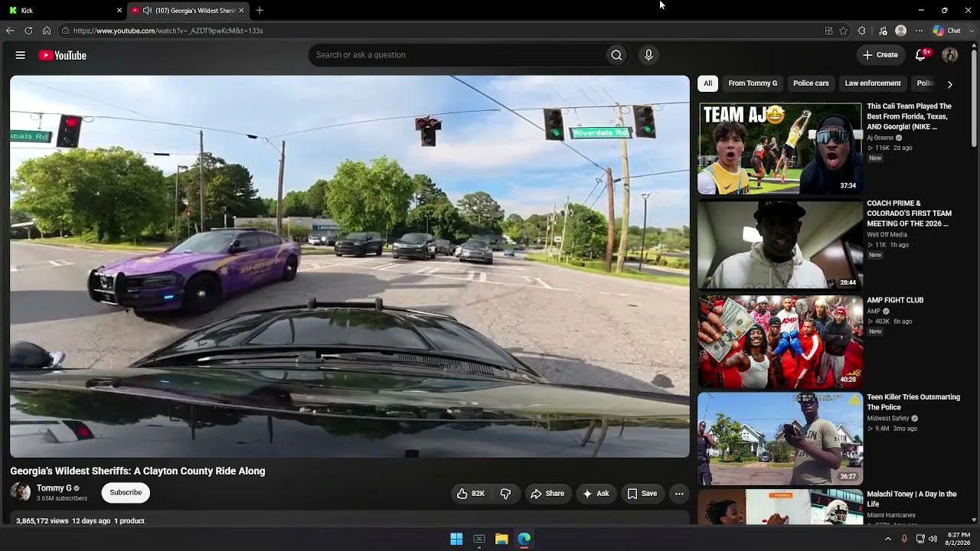
Task: Open the YouTube account avatar menu
Action: [950, 55]
